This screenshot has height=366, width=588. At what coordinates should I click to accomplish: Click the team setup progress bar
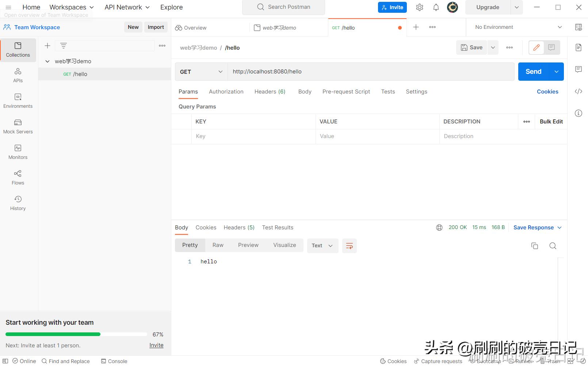tap(76, 334)
